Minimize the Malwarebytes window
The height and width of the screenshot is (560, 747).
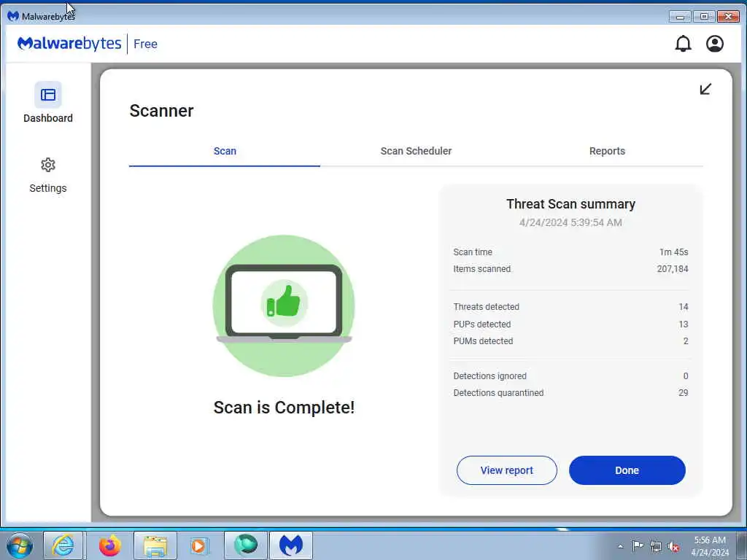(x=680, y=17)
